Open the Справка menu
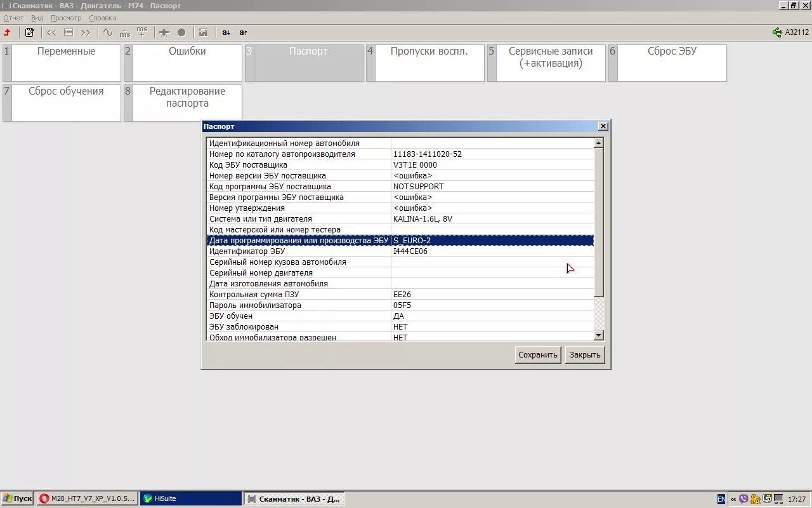The width and height of the screenshot is (812, 508). pos(103,18)
